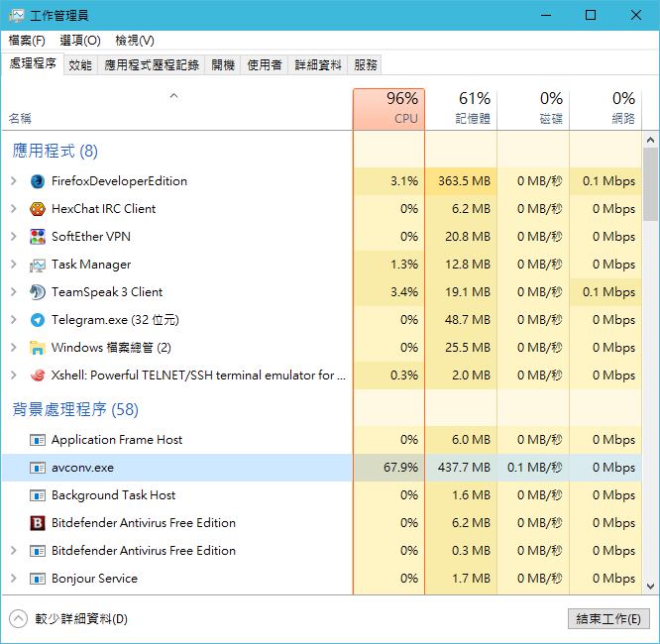The image size is (660, 644).
Task: Click the Telegram.exe paper plane icon
Action: click(38, 320)
